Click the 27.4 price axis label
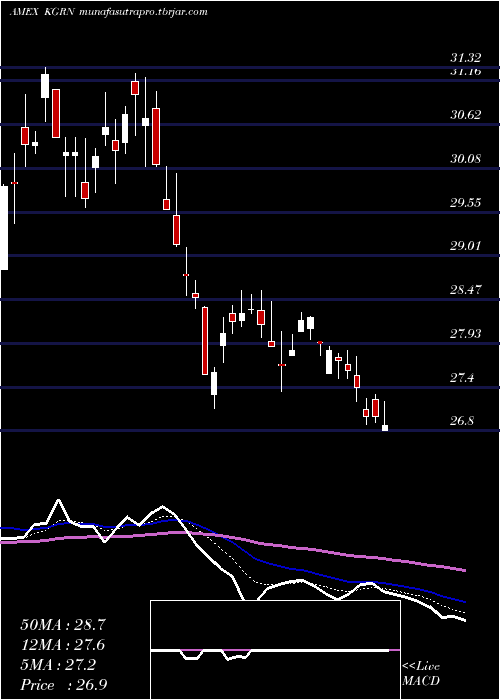This screenshot has height=700, width=500. click(462, 378)
